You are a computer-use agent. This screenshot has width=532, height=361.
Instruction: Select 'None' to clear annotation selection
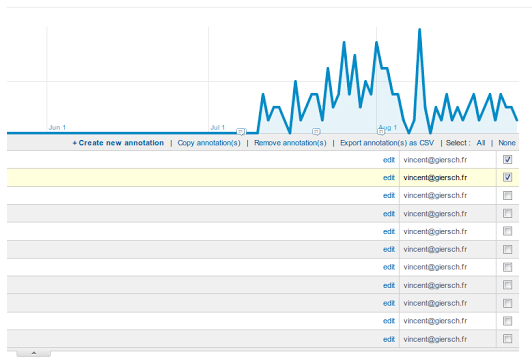507,143
